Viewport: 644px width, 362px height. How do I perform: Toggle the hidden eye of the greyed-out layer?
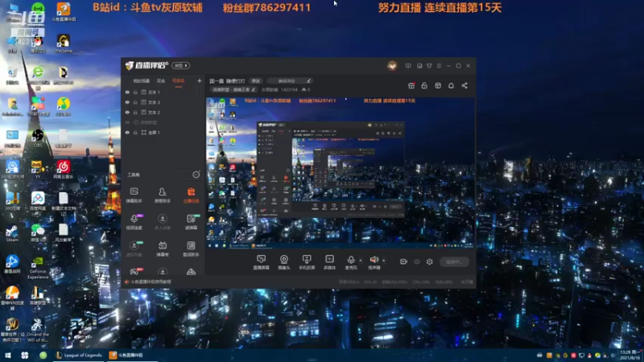click(127, 122)
